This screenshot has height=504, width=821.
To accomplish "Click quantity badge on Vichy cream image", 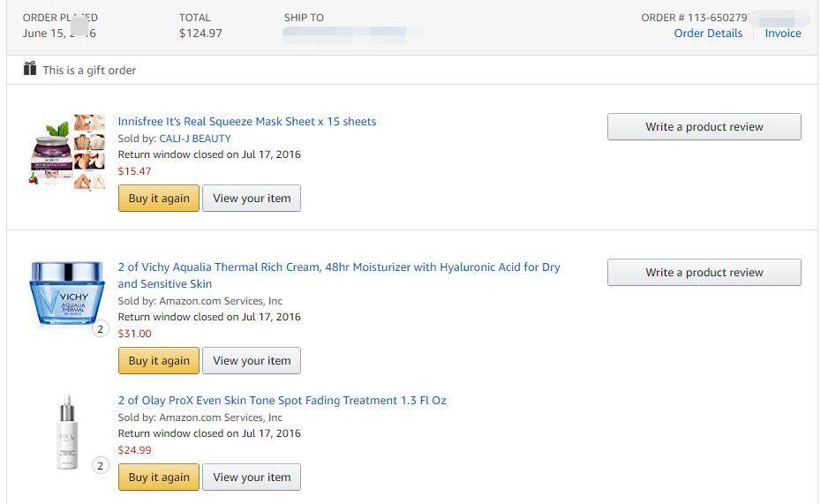I will pos(100,330).
